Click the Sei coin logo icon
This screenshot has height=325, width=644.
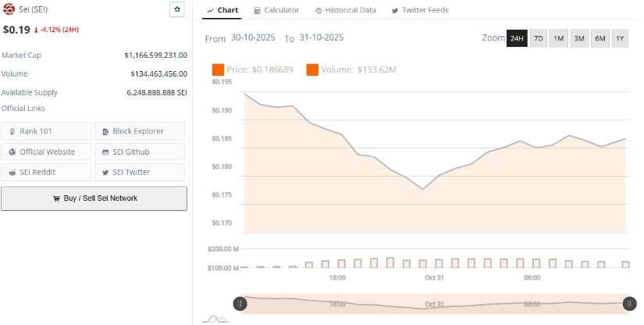pyautogui.click(x=9, y=9)
